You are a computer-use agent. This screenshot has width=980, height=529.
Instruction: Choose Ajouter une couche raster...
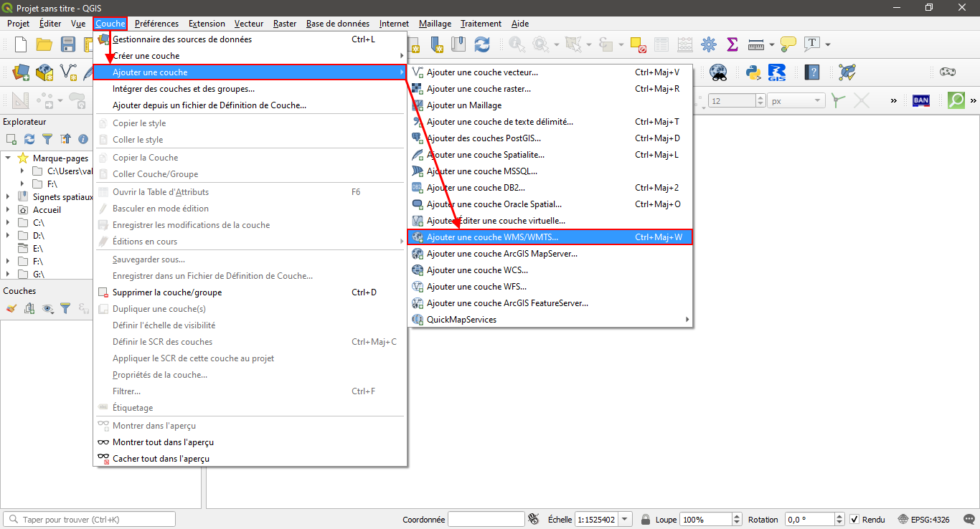click(550, 89)
